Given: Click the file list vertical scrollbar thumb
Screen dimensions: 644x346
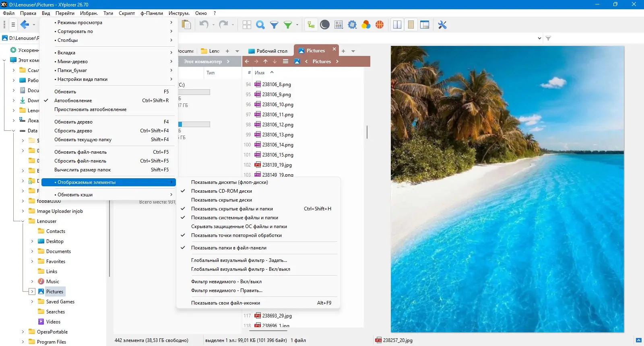Looking at the screenshot, I should (x=367, y=132).
